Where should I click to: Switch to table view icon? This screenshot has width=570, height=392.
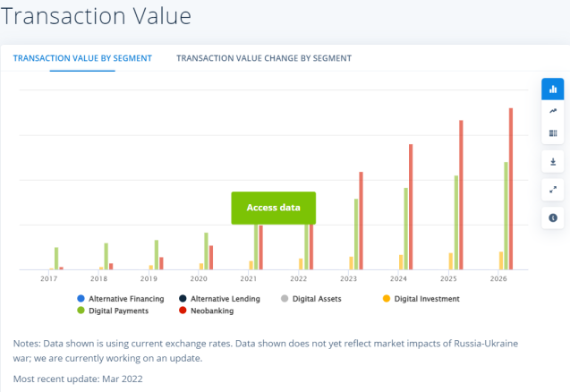click(x=552, y=133)
